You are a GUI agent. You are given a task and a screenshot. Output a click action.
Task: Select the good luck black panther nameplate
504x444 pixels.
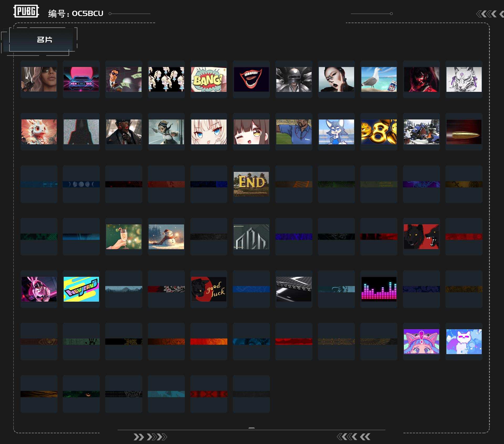pos(209,289)
